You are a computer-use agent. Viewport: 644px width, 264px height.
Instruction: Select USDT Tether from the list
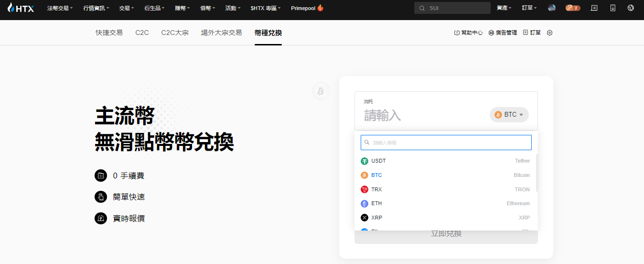445,161
